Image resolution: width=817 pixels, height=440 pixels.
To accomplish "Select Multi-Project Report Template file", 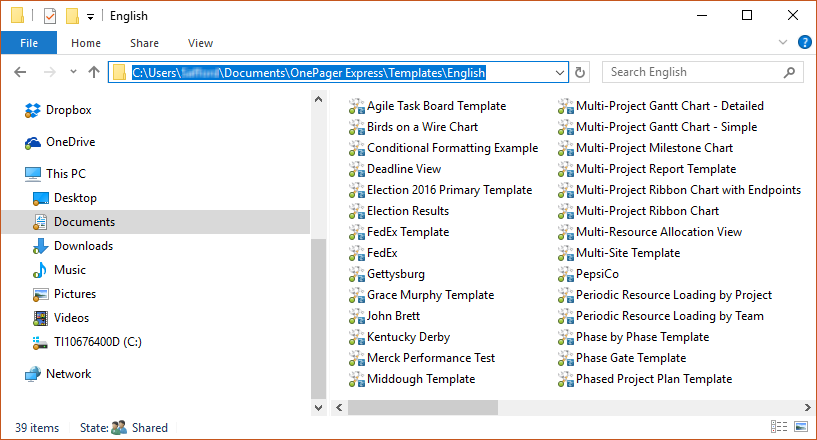I will click(x=647, y=169).
